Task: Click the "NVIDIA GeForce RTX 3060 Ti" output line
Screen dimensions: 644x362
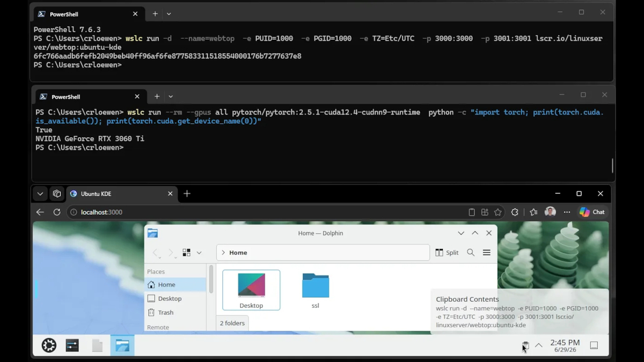Action: [90, 138]
